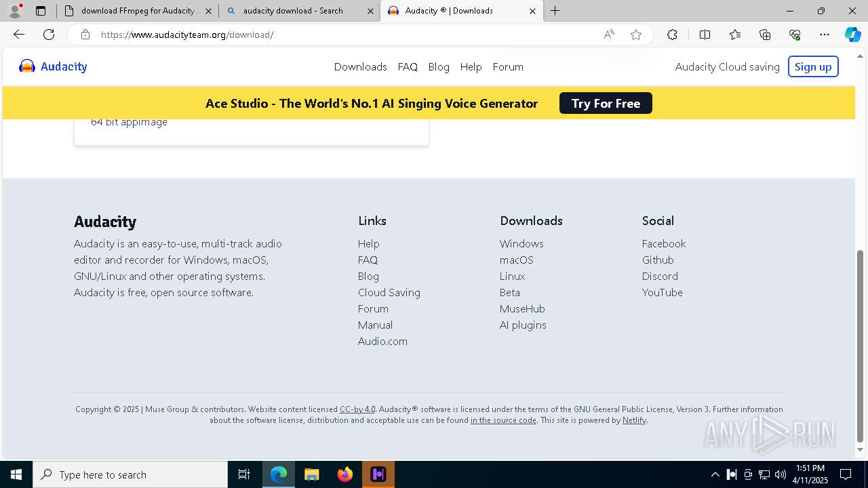The image size is (868, 488).
Task: Open the 'in the source code' link
Action: click(x=503, y=420)
